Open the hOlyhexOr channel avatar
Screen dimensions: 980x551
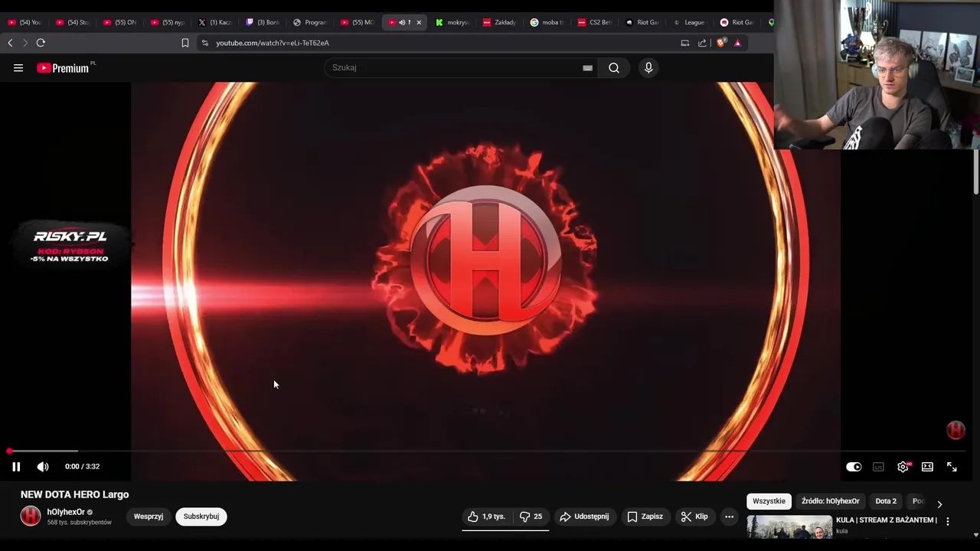31,517
